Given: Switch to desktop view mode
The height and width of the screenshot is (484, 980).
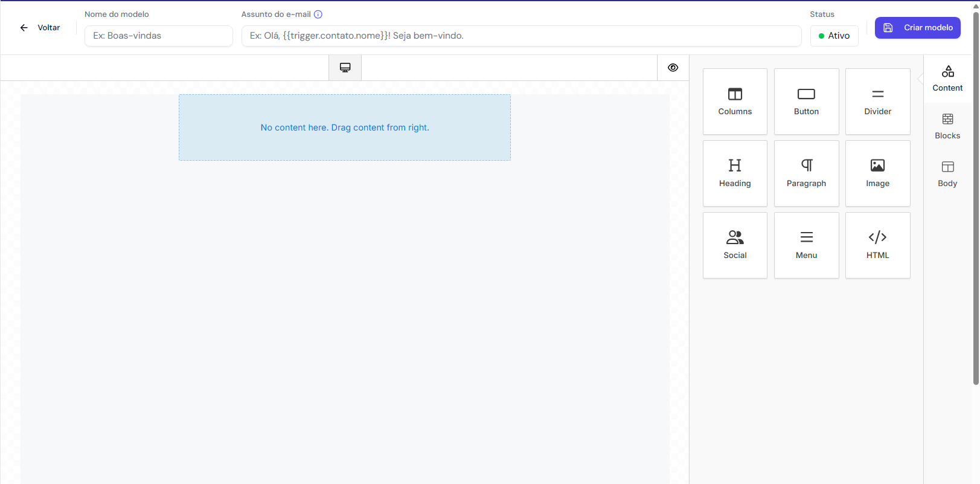Looking at the screenshot, I should tap(345, 68).
